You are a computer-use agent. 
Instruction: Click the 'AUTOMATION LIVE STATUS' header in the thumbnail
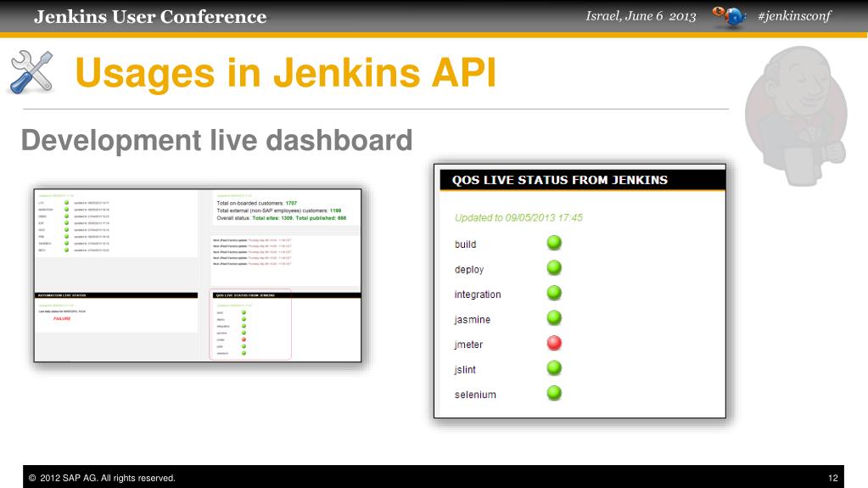115,295
